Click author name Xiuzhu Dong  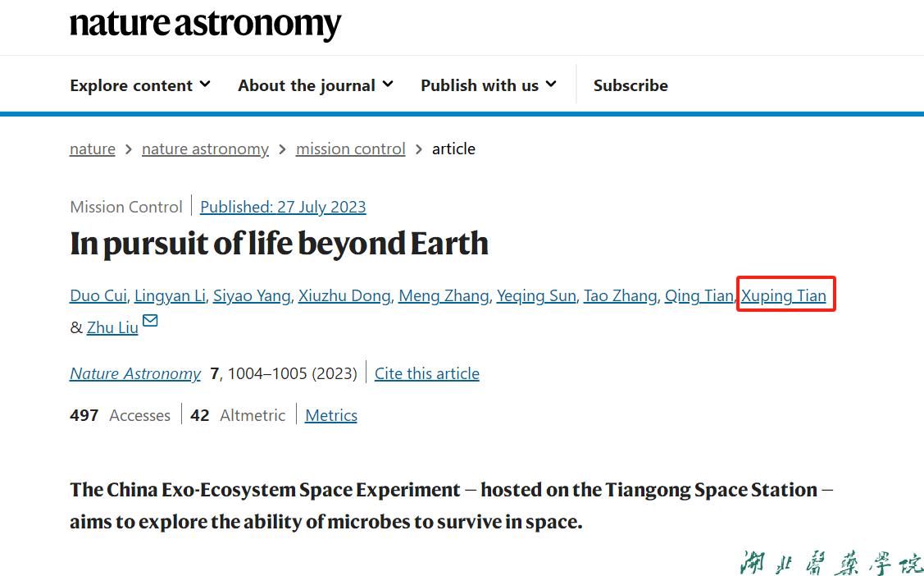pos(344,295)
